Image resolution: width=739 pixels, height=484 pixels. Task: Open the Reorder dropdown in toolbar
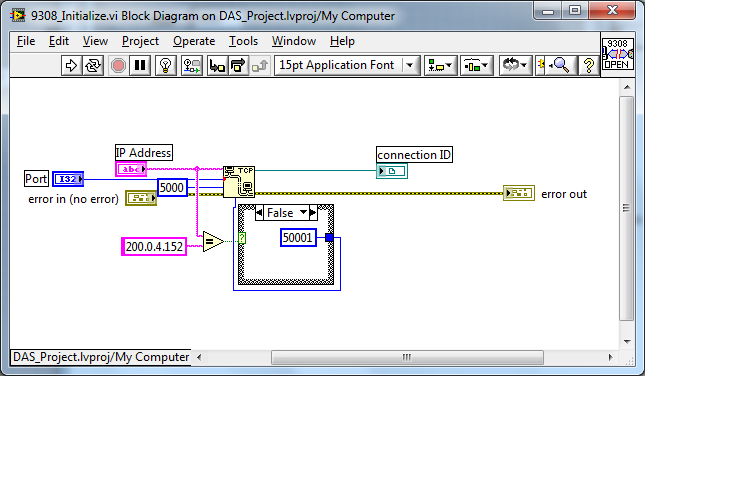click(515, 65)
